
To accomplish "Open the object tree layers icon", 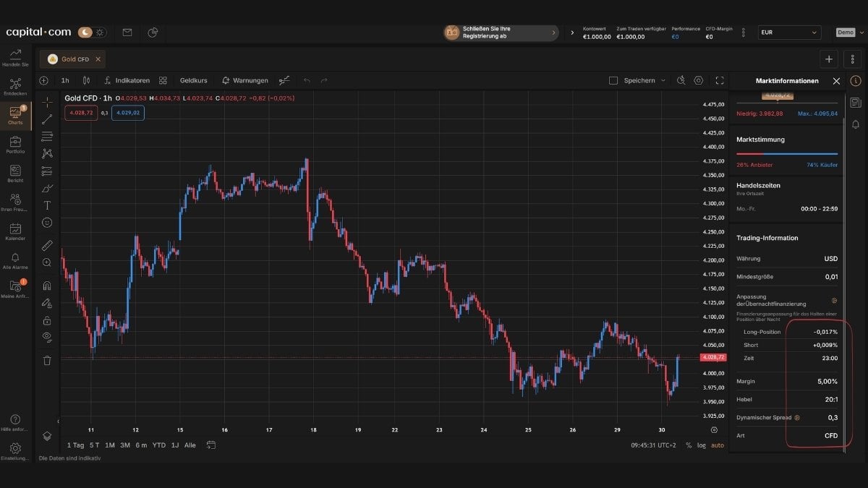I will coord(47,436).
